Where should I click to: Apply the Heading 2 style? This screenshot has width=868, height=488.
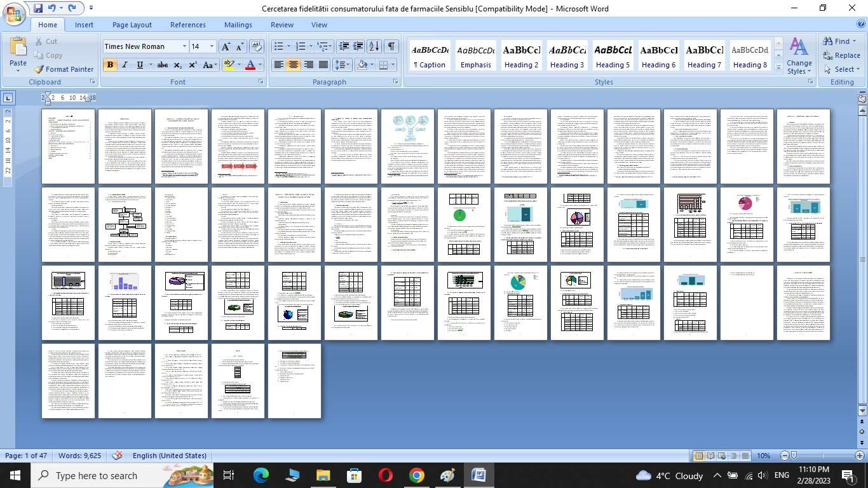[x=522, y=56]
